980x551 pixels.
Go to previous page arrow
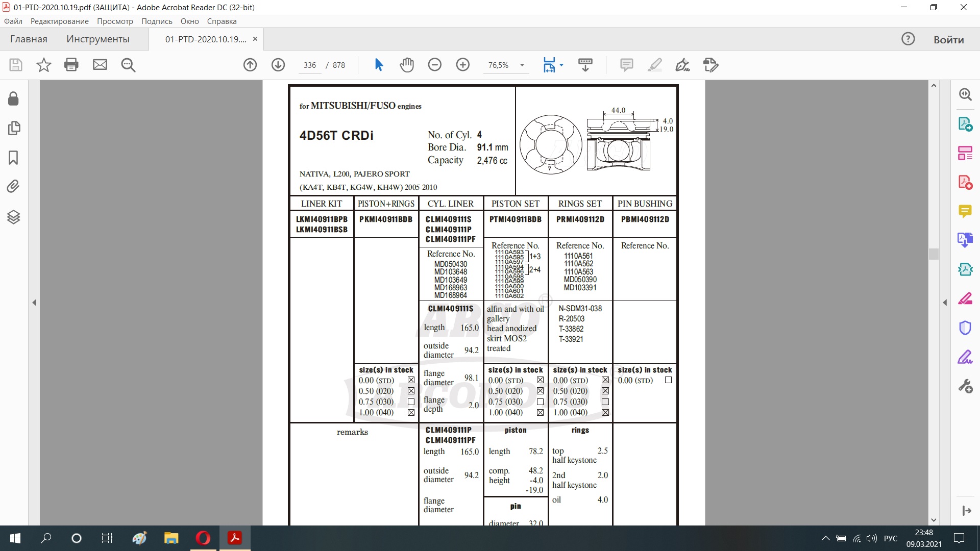point(250,65)
